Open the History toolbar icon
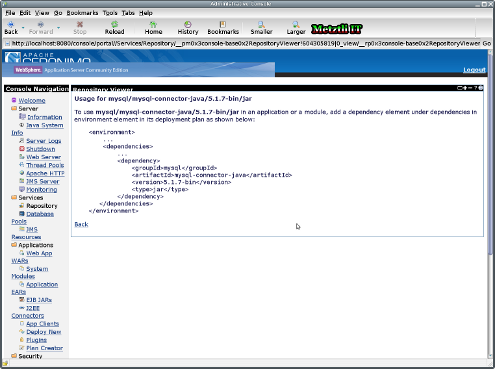Viewport: 495px width, 369px height. coord(188,24)
